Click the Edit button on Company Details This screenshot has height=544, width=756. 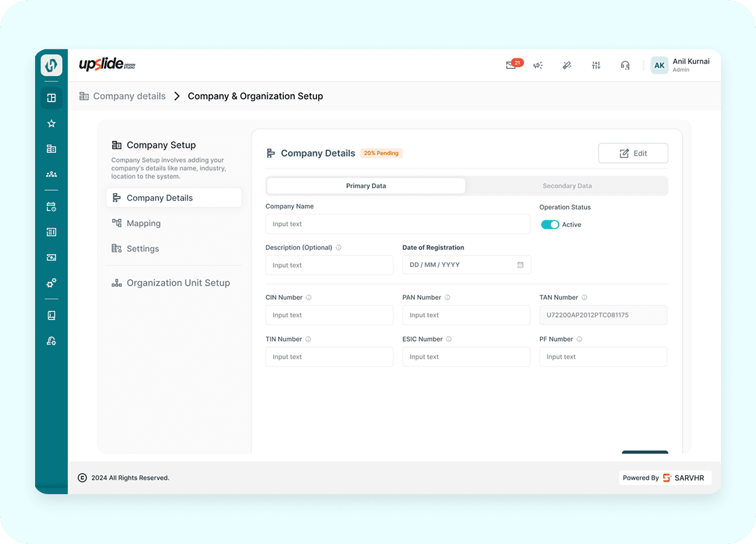coord(633,153)
